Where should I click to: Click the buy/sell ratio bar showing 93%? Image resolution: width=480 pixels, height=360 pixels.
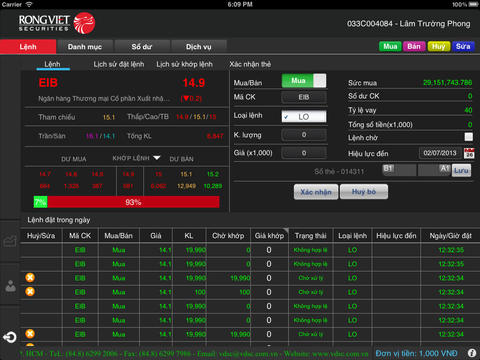point(133,202)
